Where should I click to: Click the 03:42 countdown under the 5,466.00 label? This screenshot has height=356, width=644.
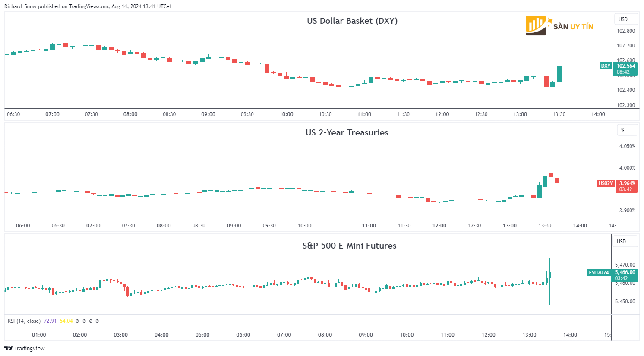[622, 278]
